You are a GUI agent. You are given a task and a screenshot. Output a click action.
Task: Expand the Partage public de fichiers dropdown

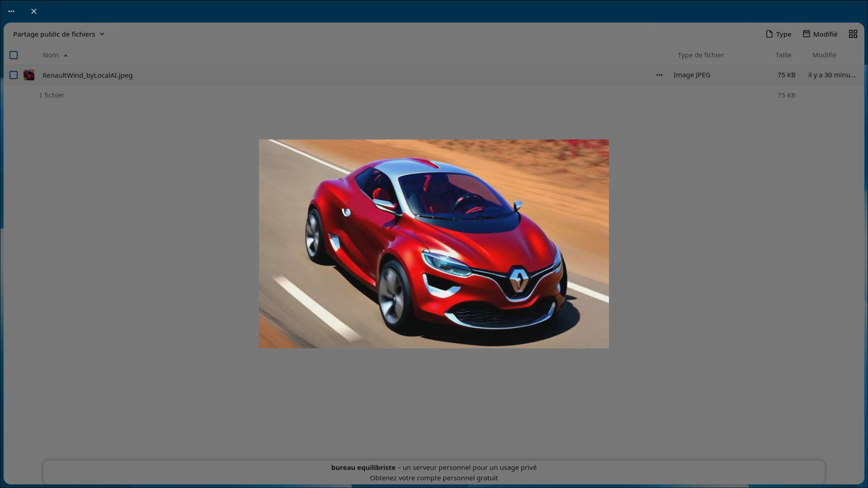[x=59, y=34]
